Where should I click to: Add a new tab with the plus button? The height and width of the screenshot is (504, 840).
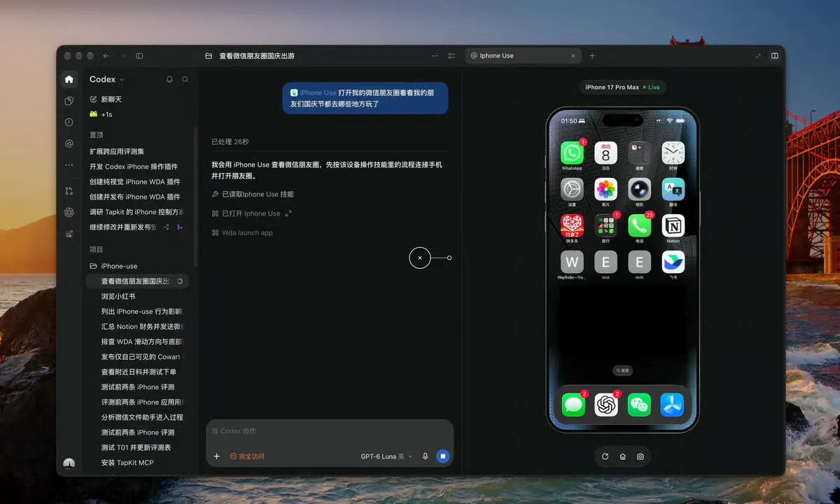(x=592, y=56)
